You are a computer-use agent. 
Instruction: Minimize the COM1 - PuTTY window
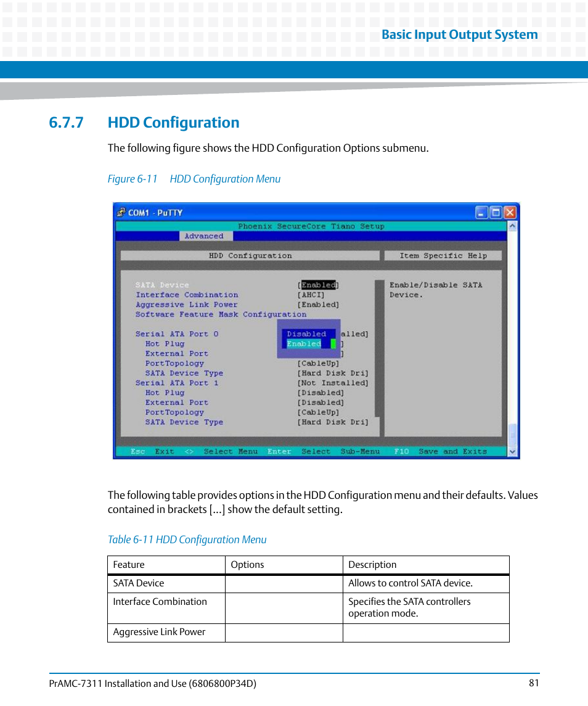tap(481, 212)
